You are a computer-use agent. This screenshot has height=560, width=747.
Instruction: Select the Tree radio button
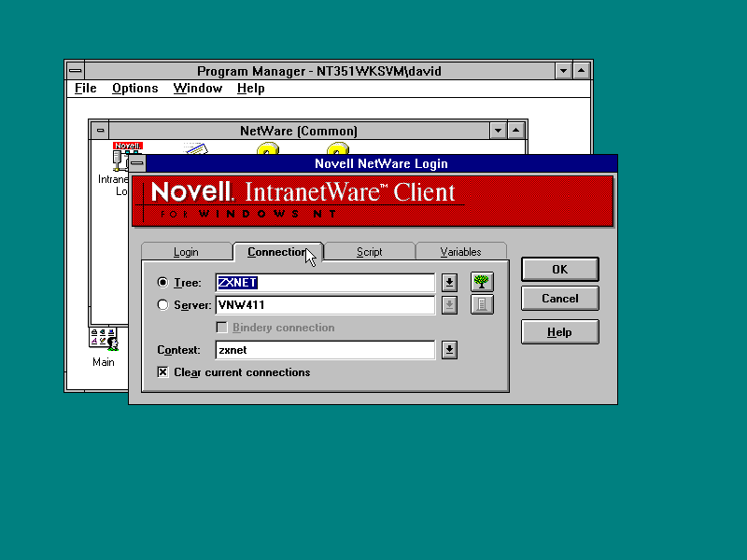pos(163,283)
